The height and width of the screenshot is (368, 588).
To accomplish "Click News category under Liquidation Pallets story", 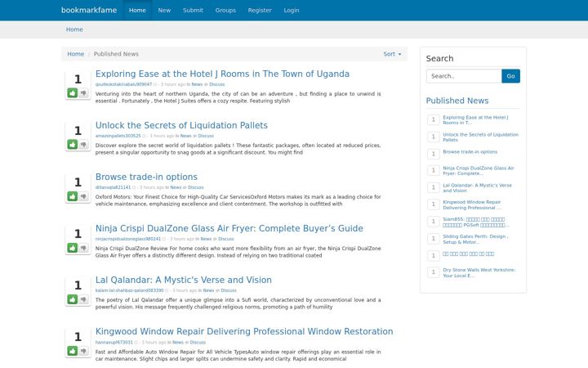I will coord(185,136).
